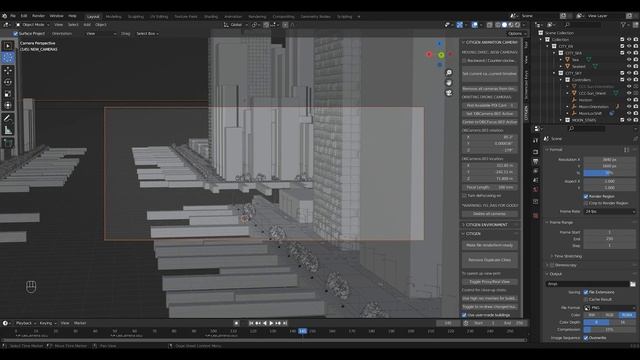Enable Crop to Render Region checkbox
This screenshot has width=640, height=360.
586,203
